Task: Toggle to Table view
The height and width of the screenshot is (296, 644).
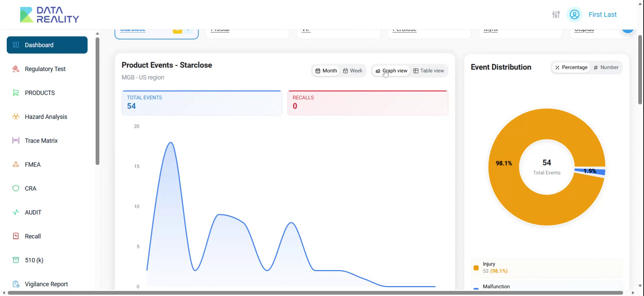Action: (429, 71)
